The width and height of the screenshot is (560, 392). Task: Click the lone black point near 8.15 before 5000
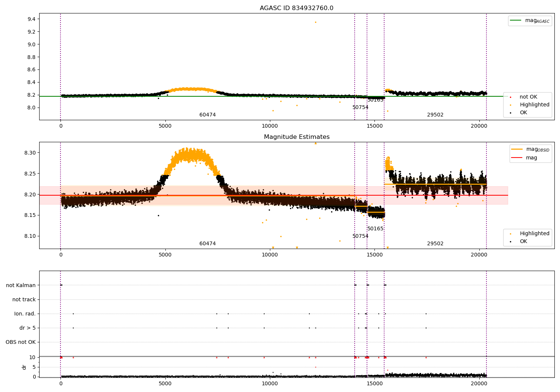point(158,215)
